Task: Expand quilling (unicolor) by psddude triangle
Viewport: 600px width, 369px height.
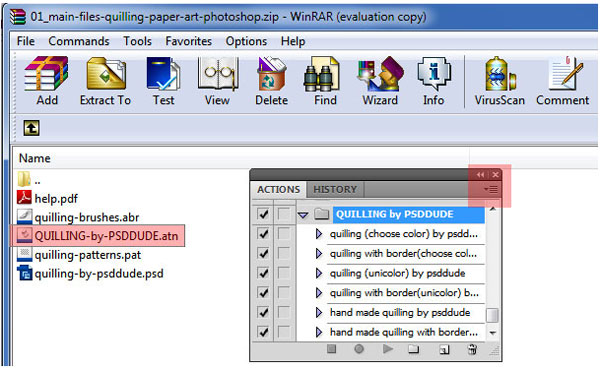Action: [319, 273]
